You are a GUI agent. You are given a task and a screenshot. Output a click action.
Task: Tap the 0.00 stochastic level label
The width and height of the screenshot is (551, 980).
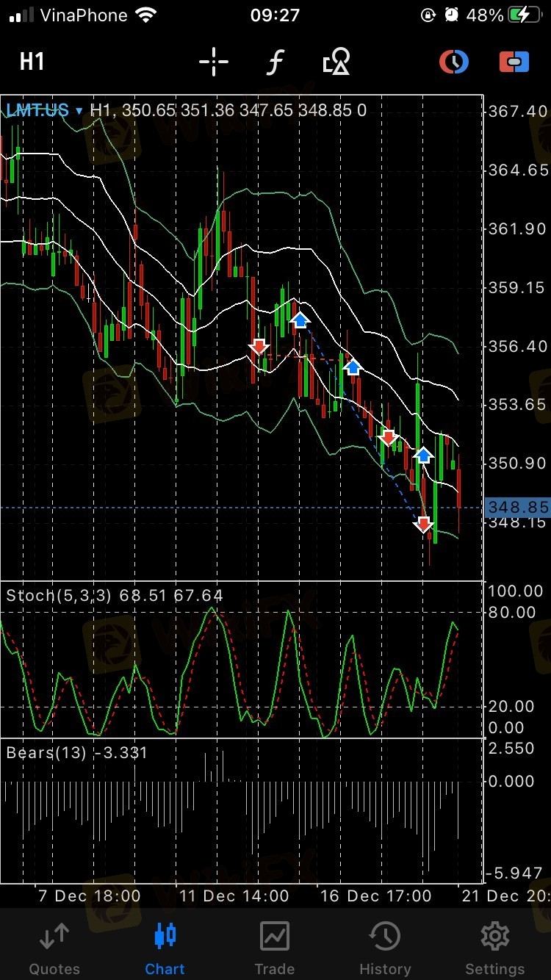(507, 728)
